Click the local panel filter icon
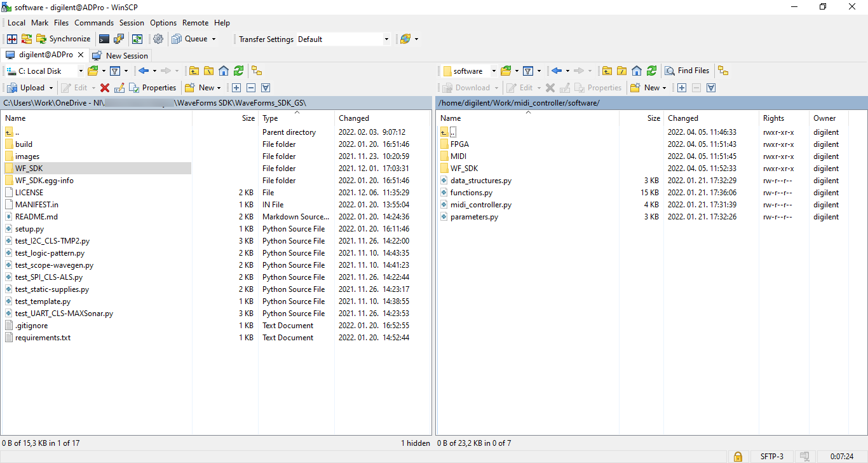This screenshot has width=868, height=463. point(115,71)
